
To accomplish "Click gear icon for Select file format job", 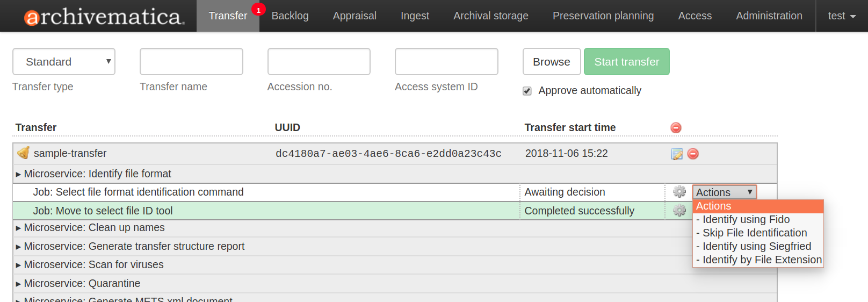I will point(679,192).
